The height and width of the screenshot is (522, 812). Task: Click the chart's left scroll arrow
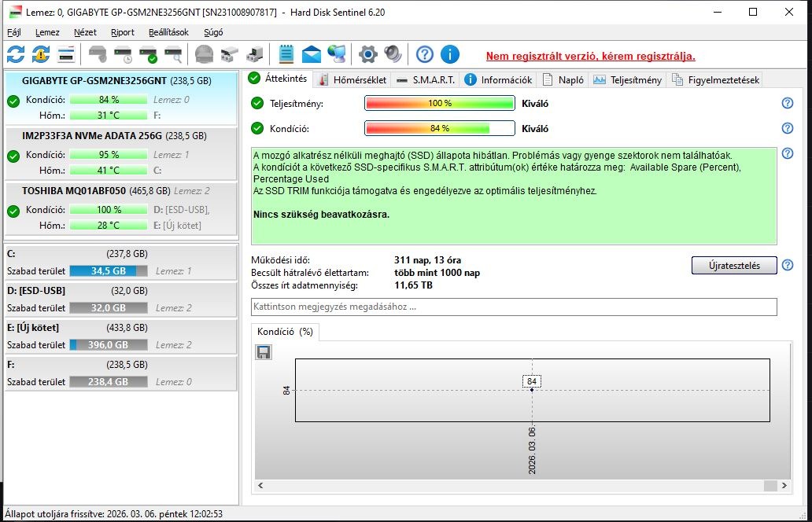click(x=260, y=485)
